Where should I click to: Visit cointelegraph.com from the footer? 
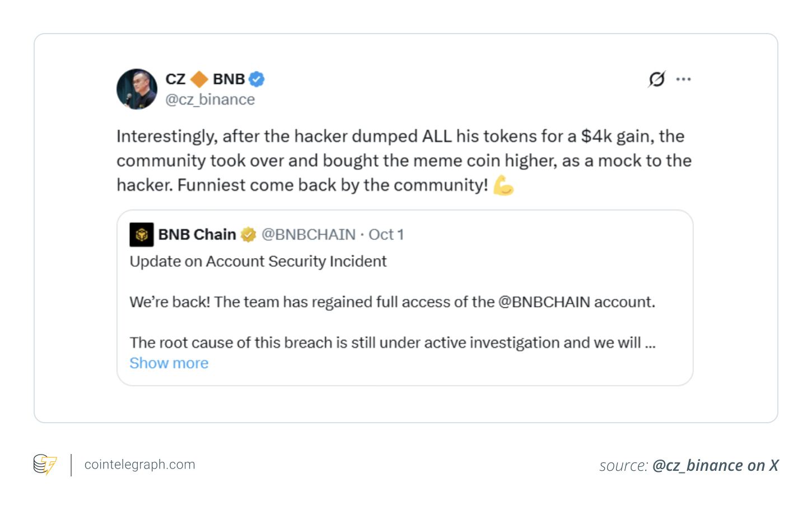[x=139, y=464]
